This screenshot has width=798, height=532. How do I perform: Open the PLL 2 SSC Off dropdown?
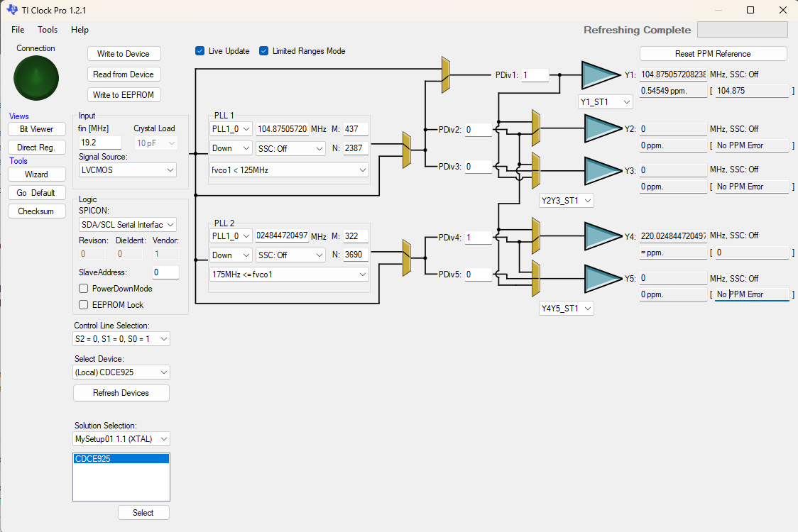click(x=290, y=255)
